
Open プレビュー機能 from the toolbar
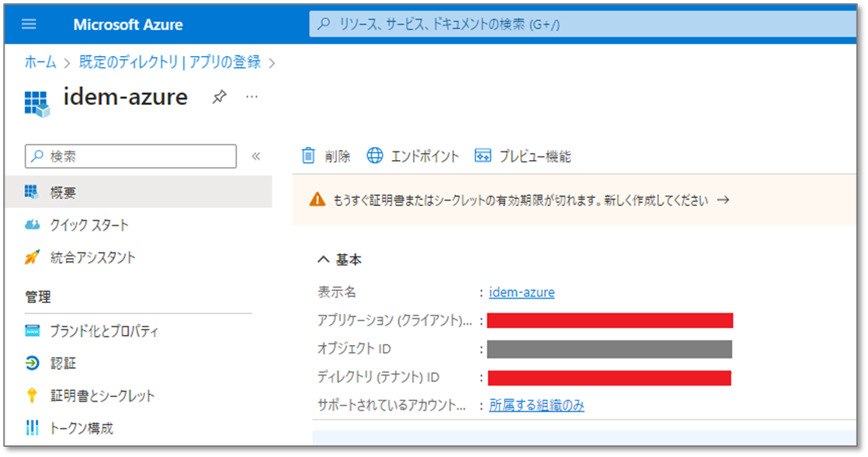click(x=523, y=156)
